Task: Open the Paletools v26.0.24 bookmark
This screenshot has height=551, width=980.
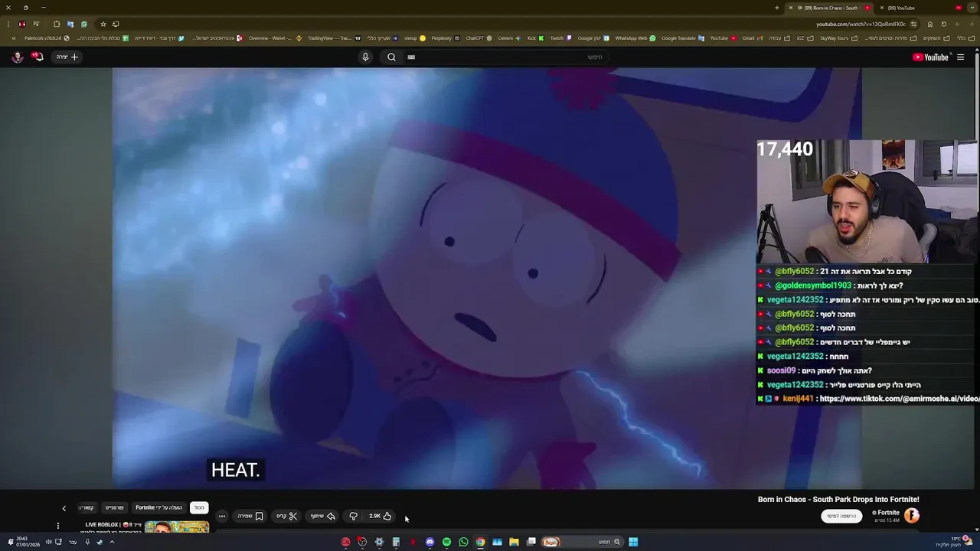Action: tap(47, 38)
